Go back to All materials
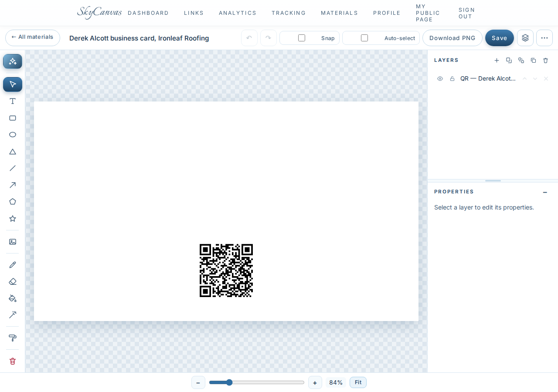558x392 pixels. coord(33,38)
